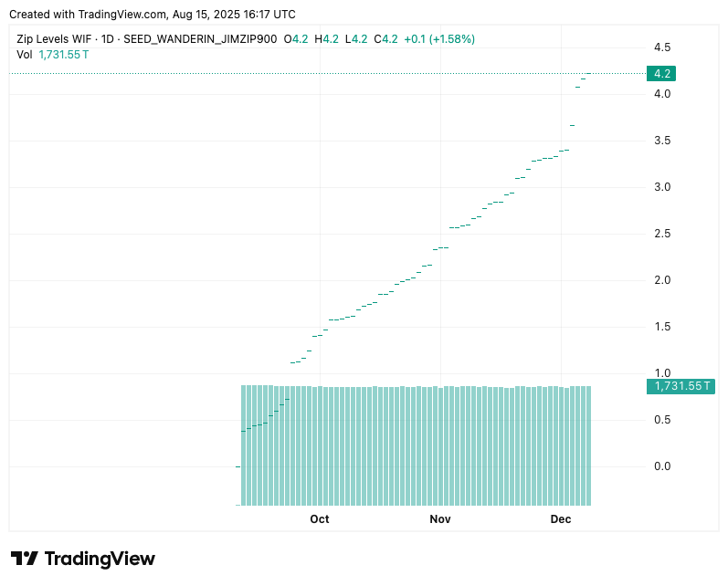Click the TradingView wordmark text
Screen dimensions: 728x586
pyautogui.click(x=100, y=559)
